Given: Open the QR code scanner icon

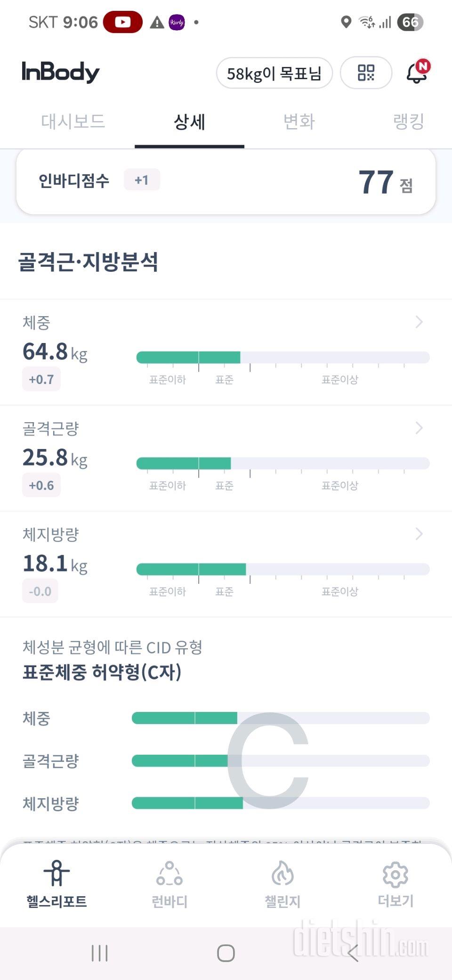Looking at the screenshot, I should click(366, 73).
